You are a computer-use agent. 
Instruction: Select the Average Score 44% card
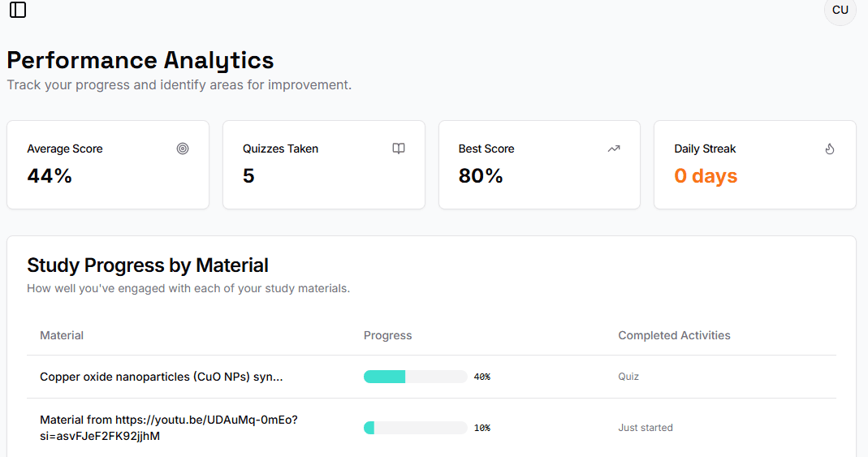(x=108, y=165)
